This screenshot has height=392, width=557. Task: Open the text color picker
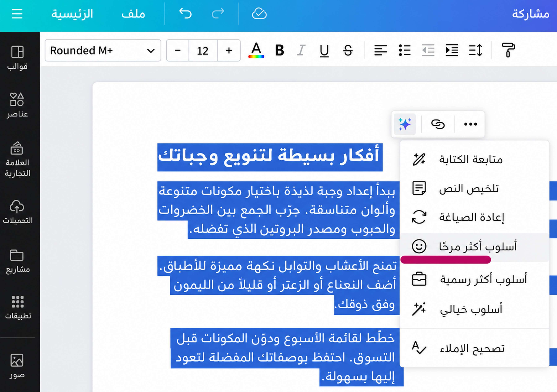(256, 50)
